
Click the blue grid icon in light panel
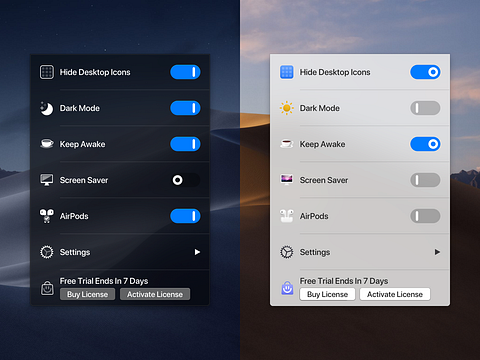pos(287,72)
